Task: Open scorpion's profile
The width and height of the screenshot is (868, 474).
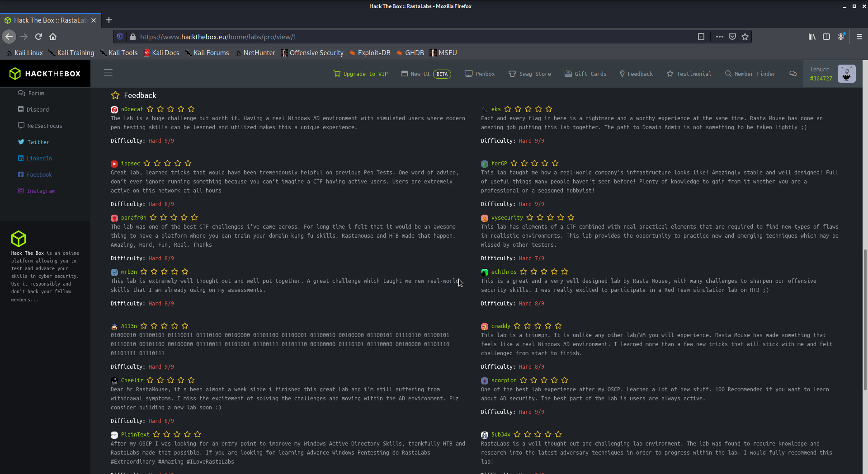Action: pyautogui.click(x=504, y=380)
